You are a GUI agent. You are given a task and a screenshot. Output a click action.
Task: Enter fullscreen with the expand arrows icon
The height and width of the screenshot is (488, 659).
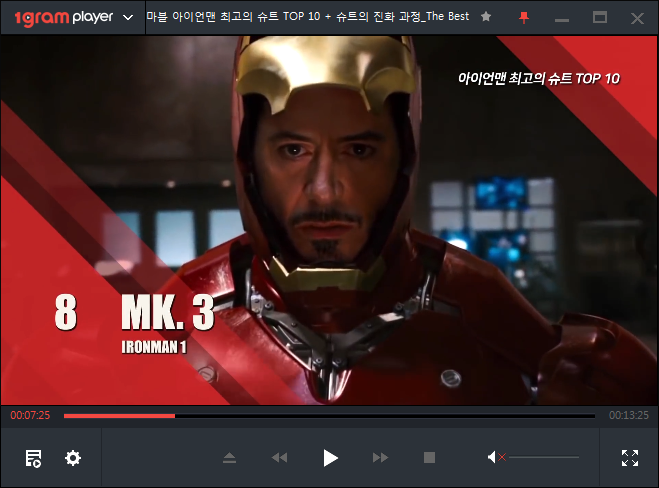point(630,458)
